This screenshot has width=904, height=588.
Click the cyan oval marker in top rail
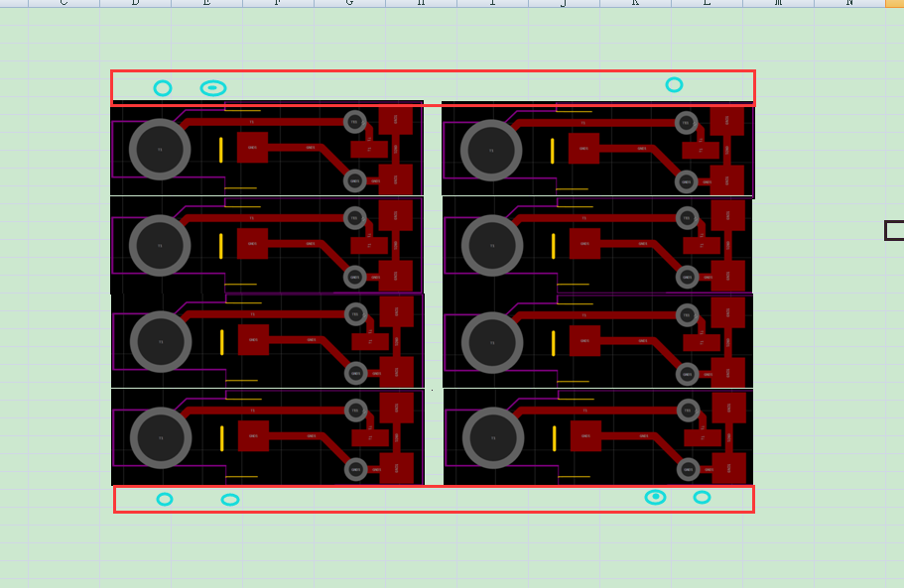point(212,88)
